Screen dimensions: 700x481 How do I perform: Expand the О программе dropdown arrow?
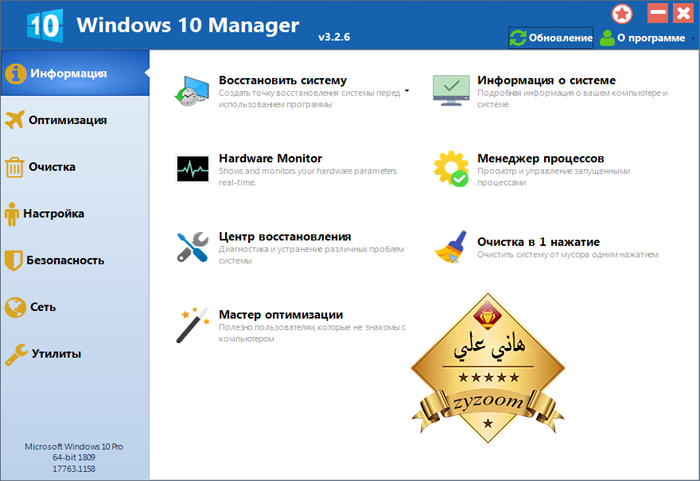pos(693,38)
